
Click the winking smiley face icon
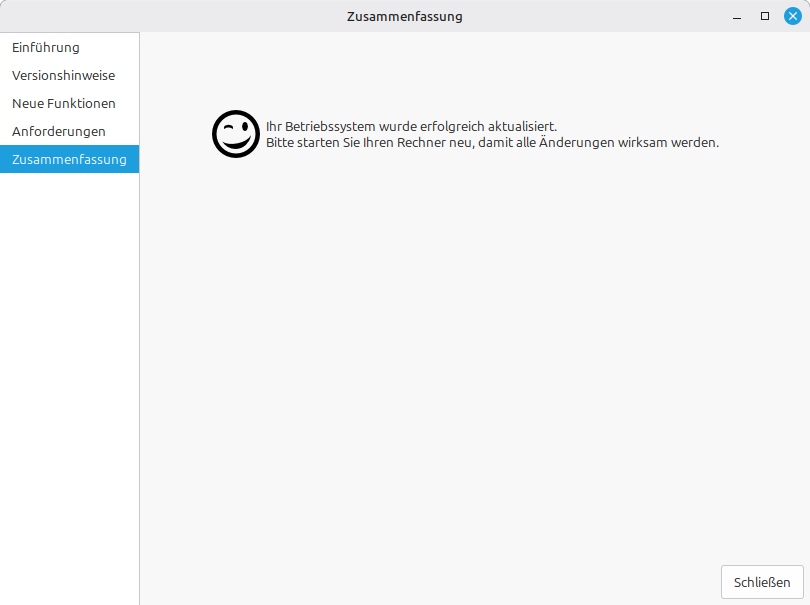tap(236, 134)
